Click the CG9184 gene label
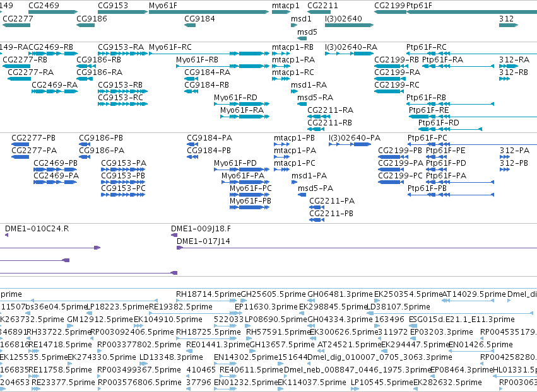 pyautogui.click(x=199, y=18)
